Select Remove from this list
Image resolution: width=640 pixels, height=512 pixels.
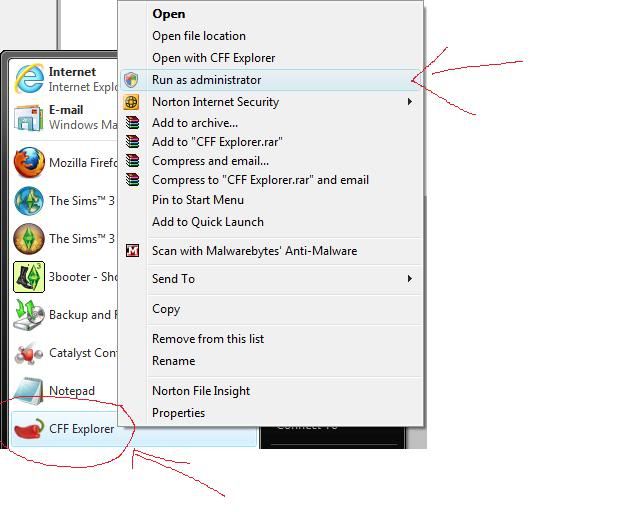pyautogui.click(x=208, y=339)
